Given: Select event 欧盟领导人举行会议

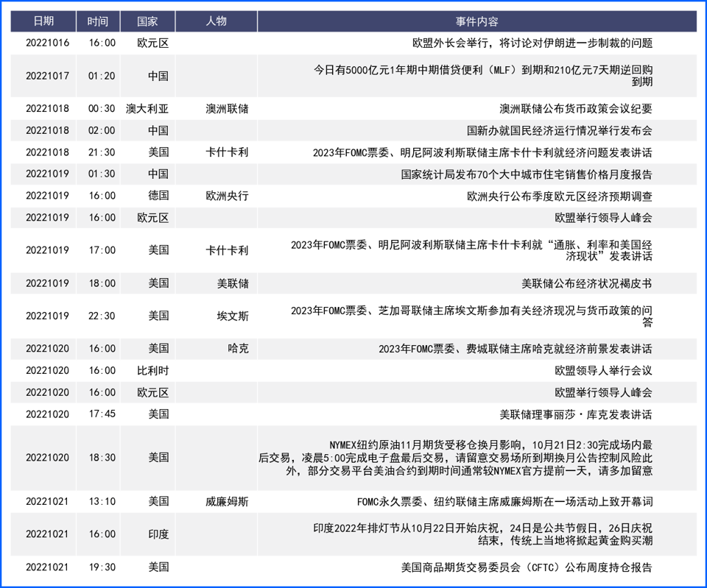Looking at the screenshot, I should (x=603, y=370).
